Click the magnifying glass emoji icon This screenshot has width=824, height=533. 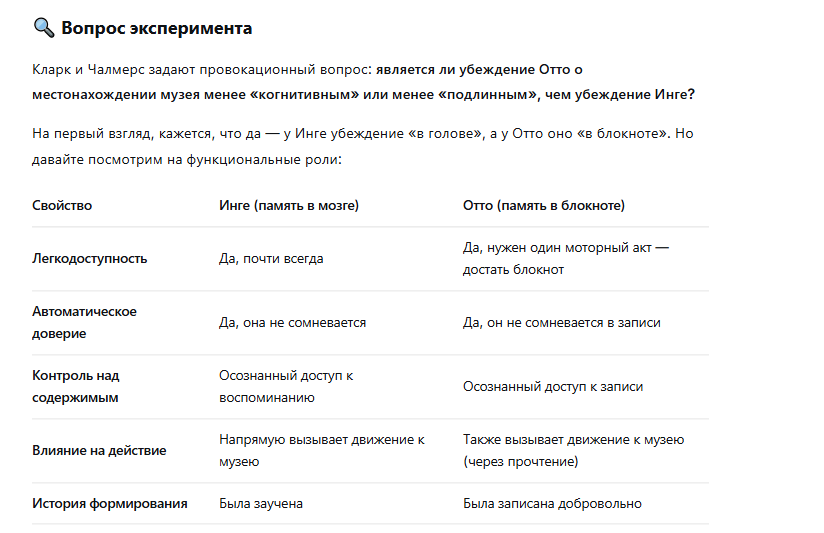(44, 27)
